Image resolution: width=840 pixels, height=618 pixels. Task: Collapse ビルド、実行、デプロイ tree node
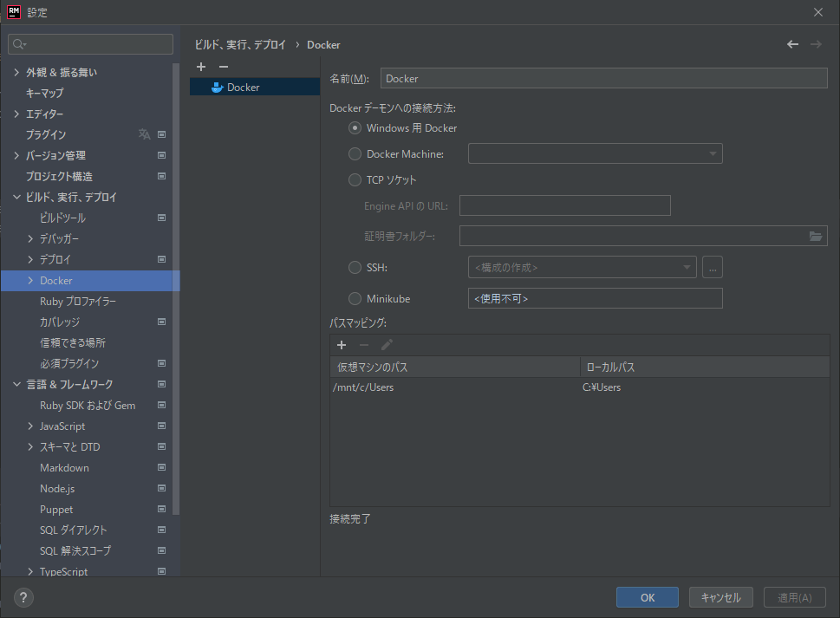click(16, 197)
